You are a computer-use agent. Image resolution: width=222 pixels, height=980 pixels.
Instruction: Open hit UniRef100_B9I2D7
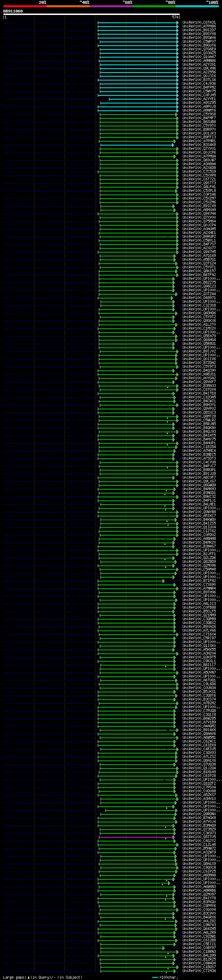coord(199,30)
